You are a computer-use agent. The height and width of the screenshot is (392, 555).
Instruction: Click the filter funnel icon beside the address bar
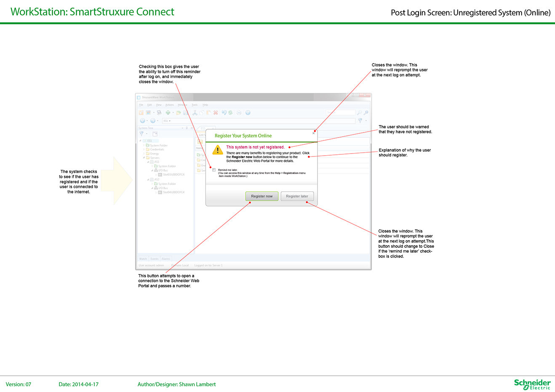360,121
